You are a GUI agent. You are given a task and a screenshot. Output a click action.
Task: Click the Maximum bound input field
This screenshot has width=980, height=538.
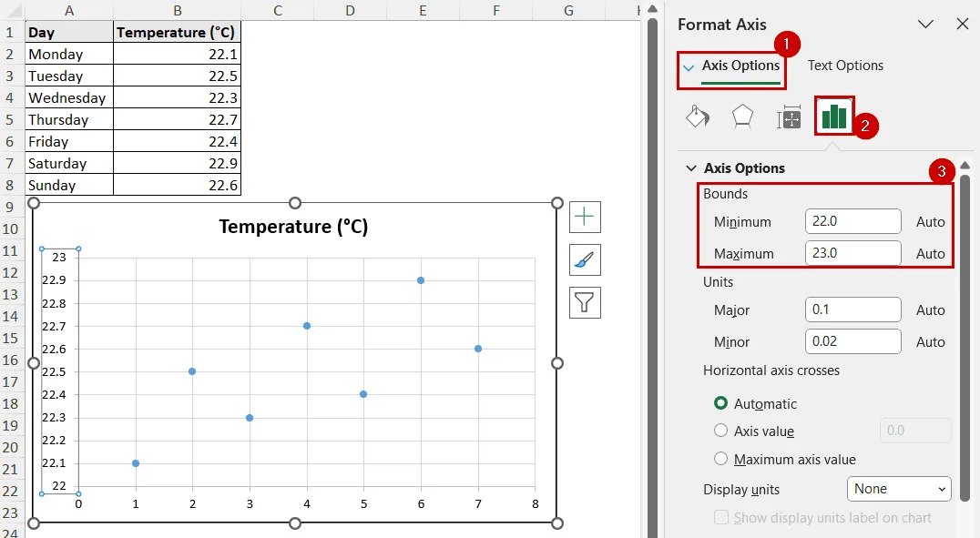click(x=853, y=253)
